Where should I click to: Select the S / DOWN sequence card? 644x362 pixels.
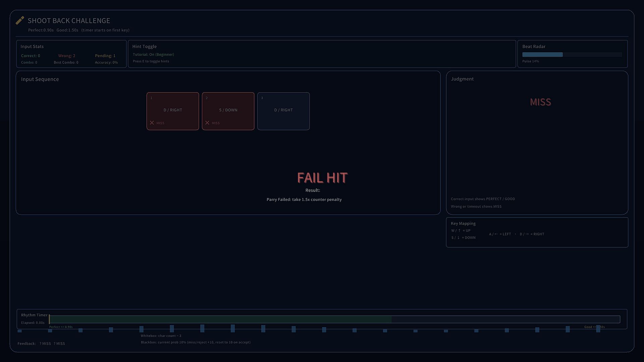coord(228,111)
